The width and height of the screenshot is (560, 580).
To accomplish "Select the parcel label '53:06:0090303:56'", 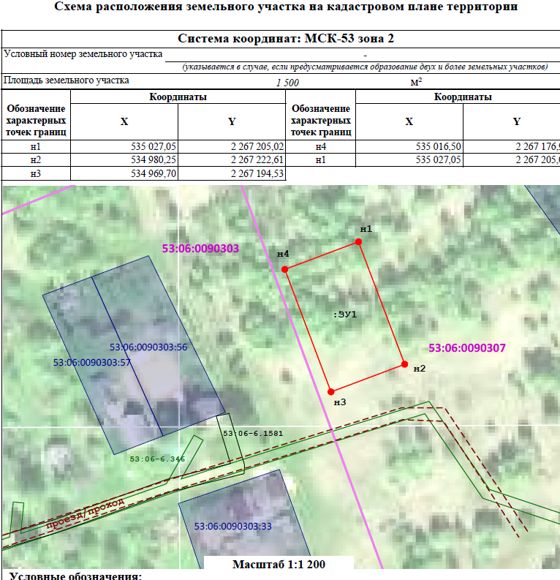I will click(148, 347).
